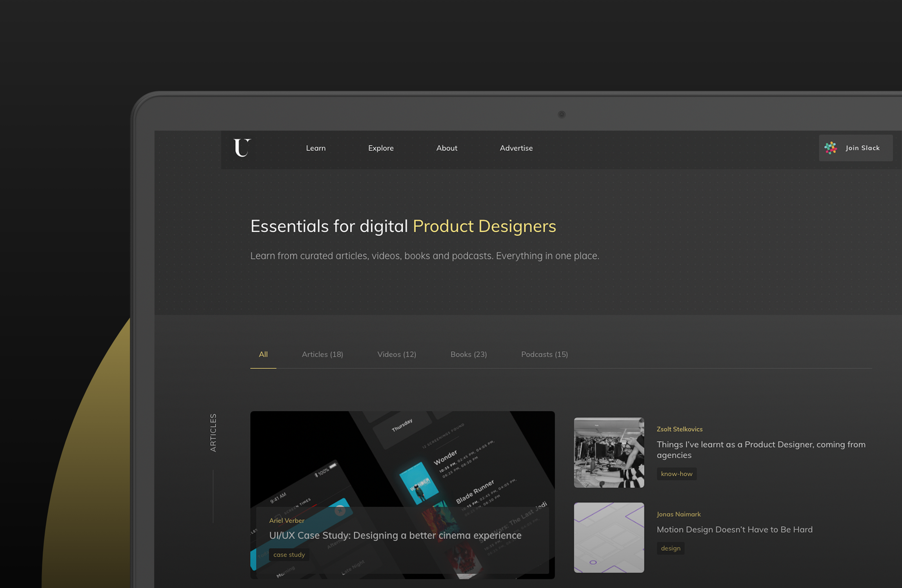Click author name Zsolt Stelkovics
902x588 pixels.
[680, 429]
